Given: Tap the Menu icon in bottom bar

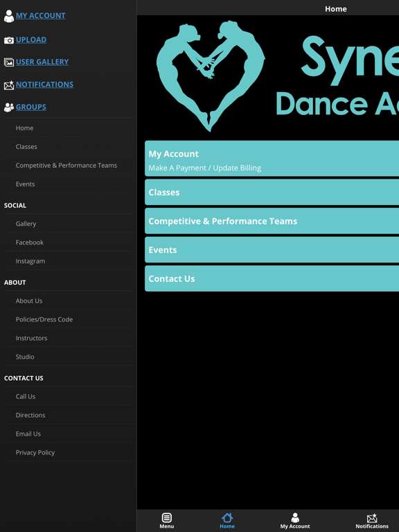Looking at the screenshot, I should pos(166,517).
